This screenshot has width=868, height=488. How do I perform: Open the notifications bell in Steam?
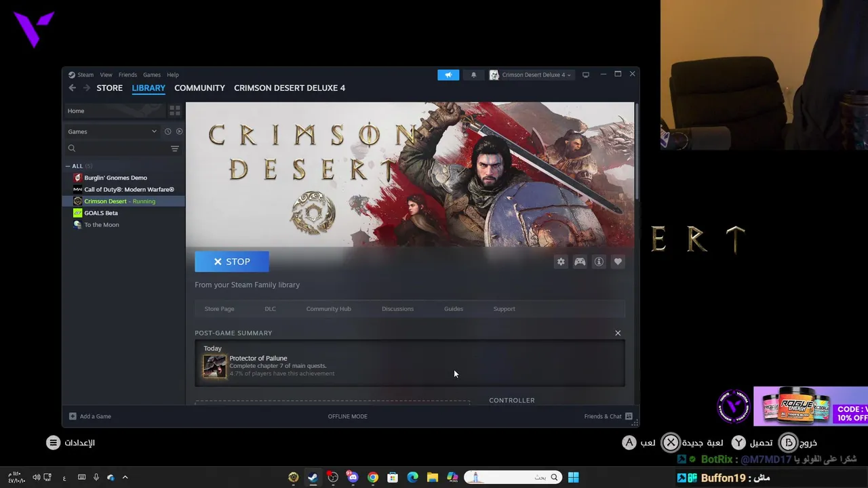[x=473, y=75]
